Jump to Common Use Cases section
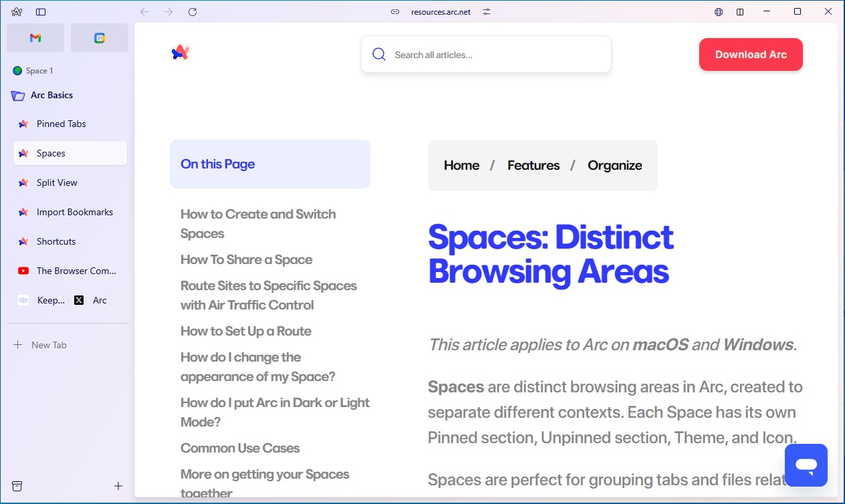This screenshot has height=504, width=845. 240,448
